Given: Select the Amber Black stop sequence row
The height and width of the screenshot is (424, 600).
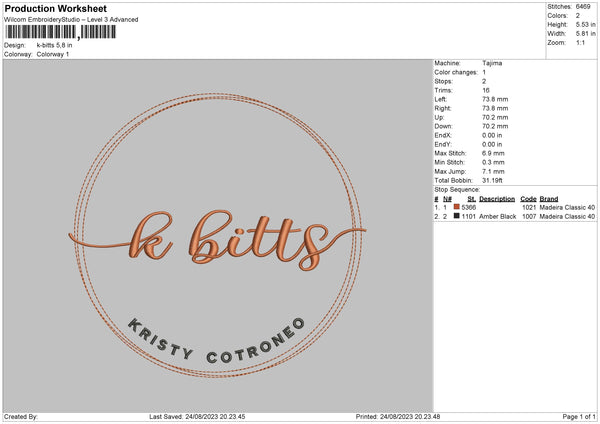Looking at the screenshot, I should click(x=515, y=216).
